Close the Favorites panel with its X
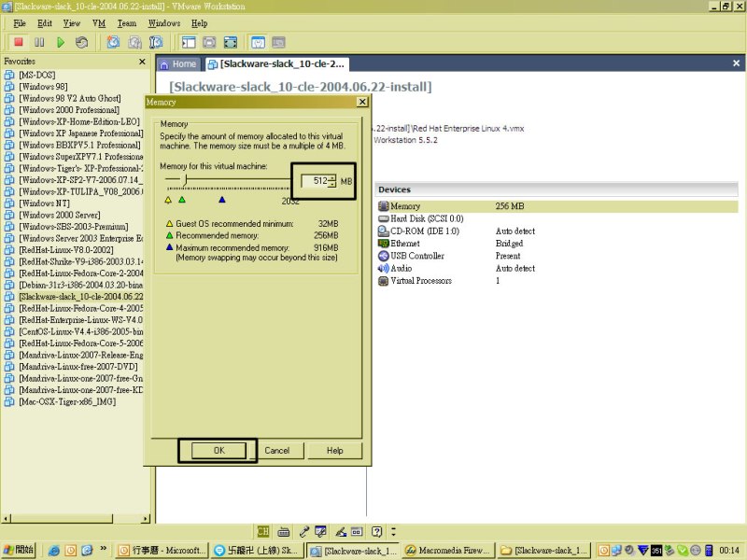This screenshot has width=747, height=560. 142,62
